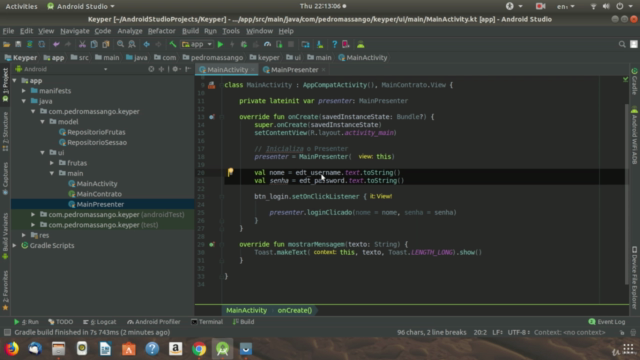
Task: Click the onCreate() breadcrumb at editor bottom
Action: pyautogui.click(x=295, y=310)
